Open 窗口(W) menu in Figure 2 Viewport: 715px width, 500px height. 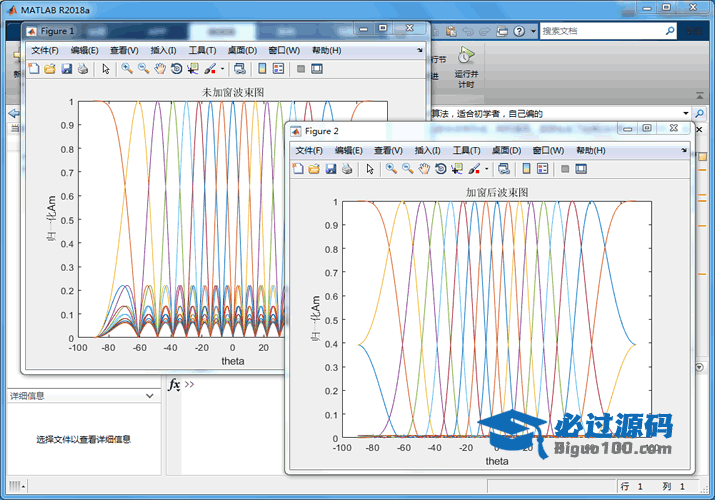coord(548,150)
